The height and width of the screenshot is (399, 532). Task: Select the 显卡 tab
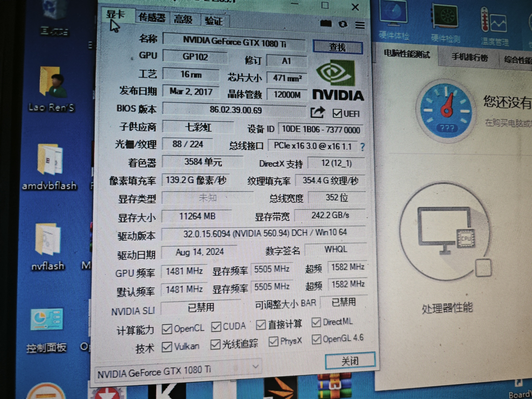click(x=116, y=15)
